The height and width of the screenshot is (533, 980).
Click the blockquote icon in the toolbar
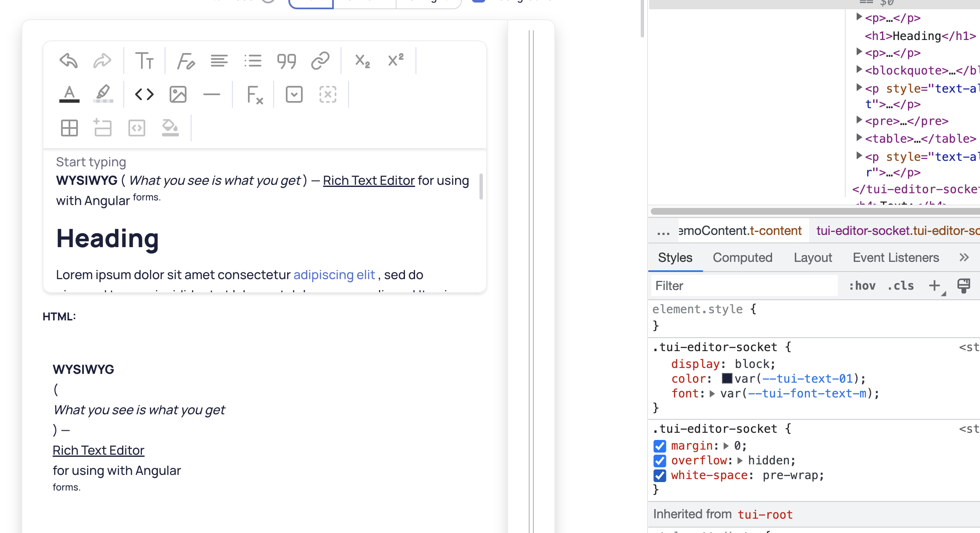(x=287, y=61)
